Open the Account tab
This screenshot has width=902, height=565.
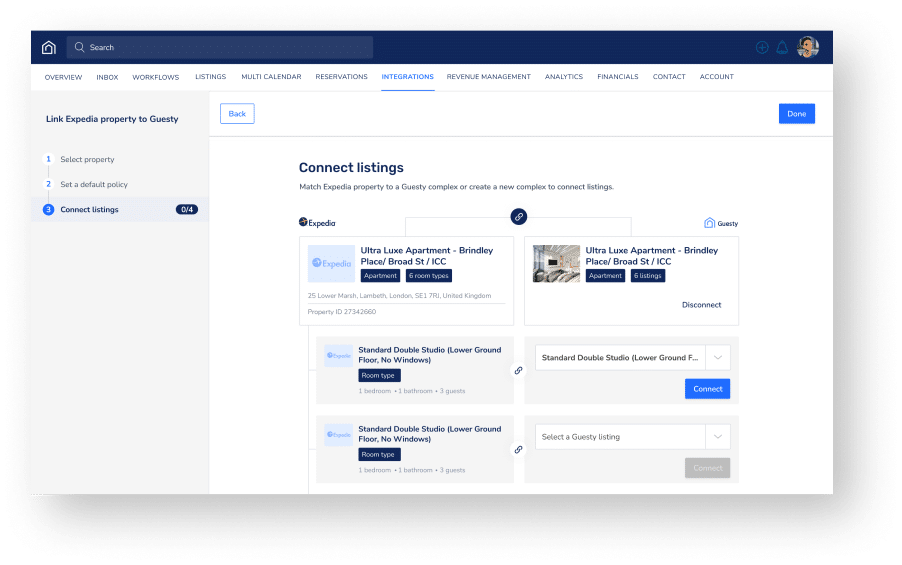coord(716,77)
